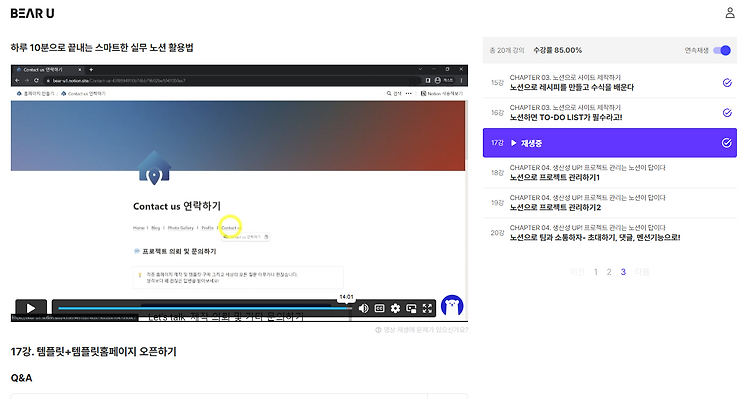The image size is (750, 399).
Task: Click the Q&A heading
Action: coord(22,378)
